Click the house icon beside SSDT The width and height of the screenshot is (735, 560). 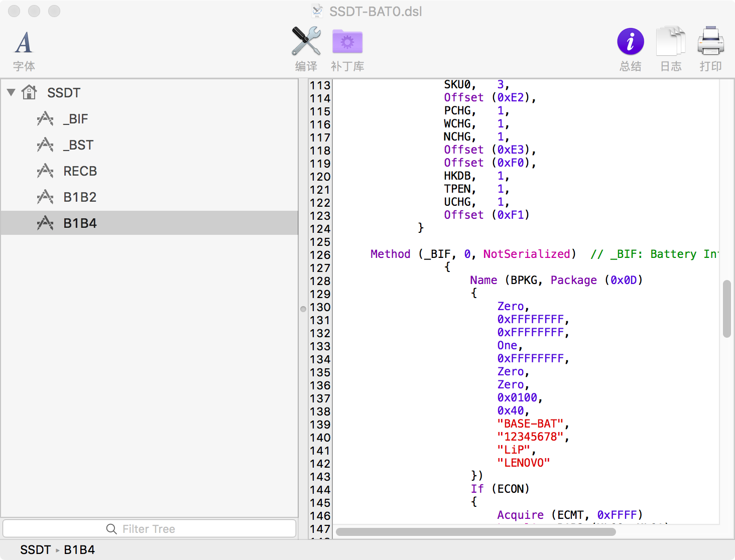point(29,92)
